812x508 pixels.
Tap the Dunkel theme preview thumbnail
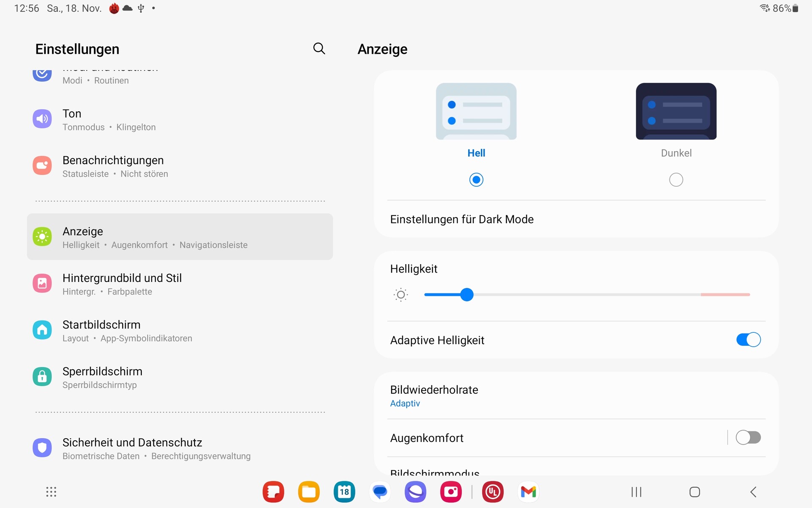676,111
